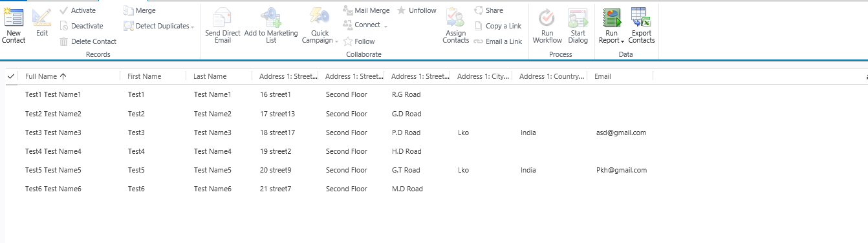Viewport: 868px width, 243px height.
Task: Click the Assign Contacts icon
Action: pos(455,17)
